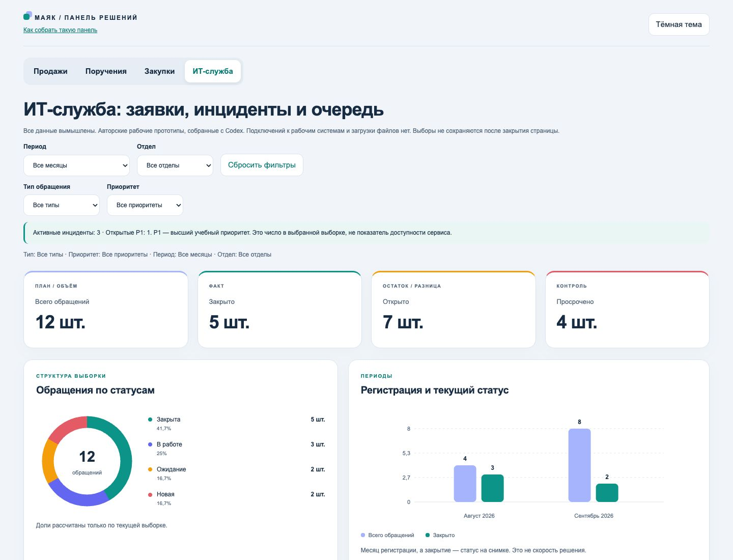
Task: Expand the Приоритет dropdown
Action: [x=145, y=205]
